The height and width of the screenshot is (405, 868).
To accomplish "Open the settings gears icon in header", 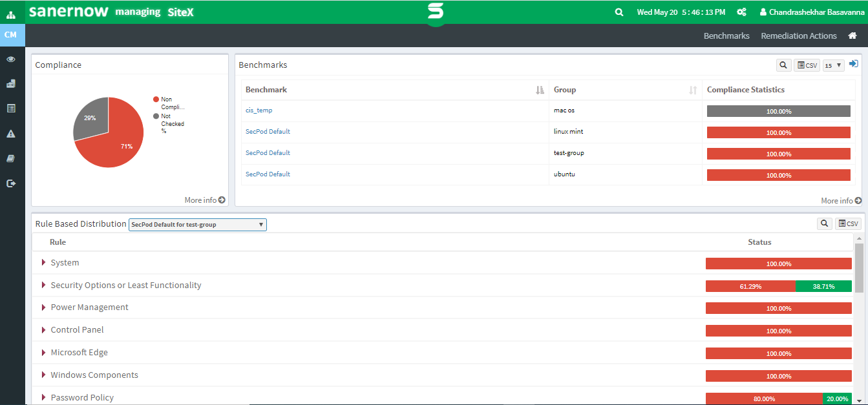I will point(741,12).
